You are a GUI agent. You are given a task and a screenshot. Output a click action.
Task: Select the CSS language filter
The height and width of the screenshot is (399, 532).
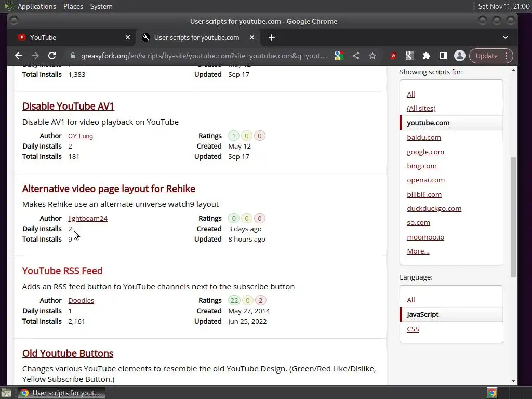[x=413, y=329]
